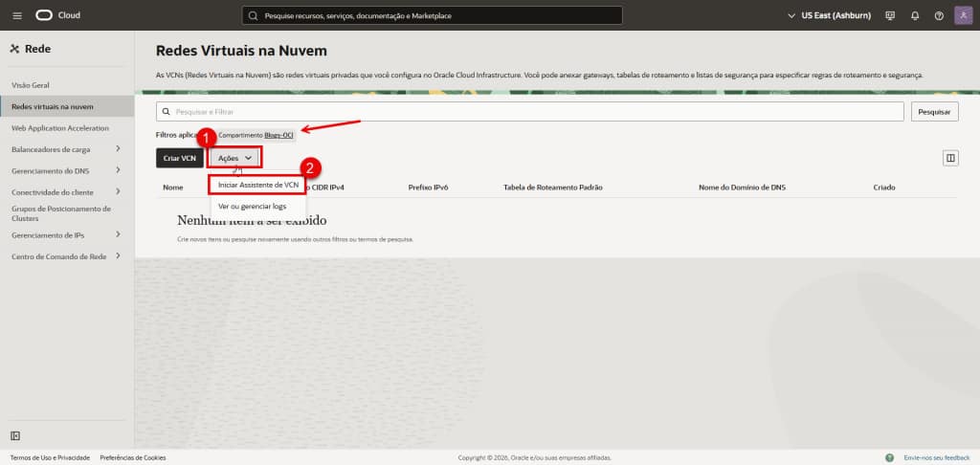Viewport: 980px width, 465px height.
Task: Click the global search resources field
Action: [432, 15]
